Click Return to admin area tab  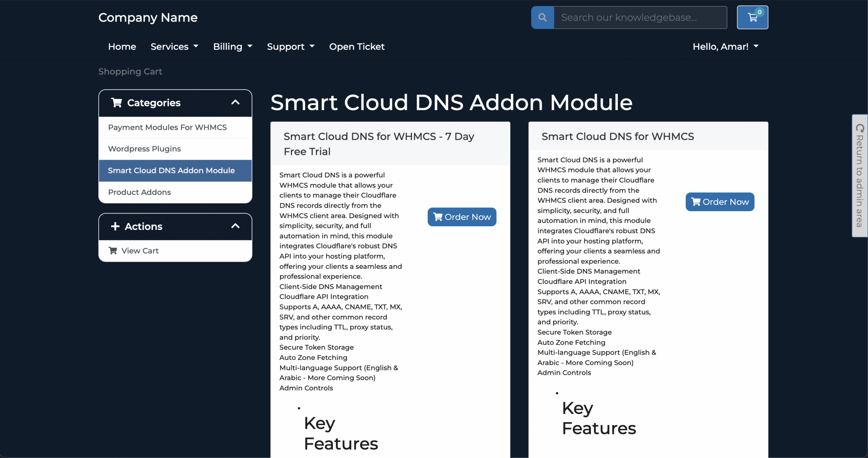(x=860, y=176)
